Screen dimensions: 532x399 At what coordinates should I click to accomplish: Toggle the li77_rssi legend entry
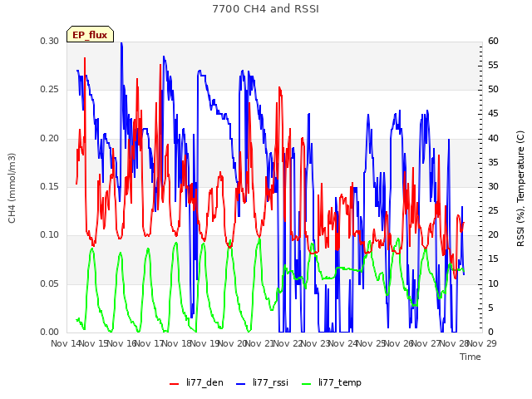(x=262, y=382)
